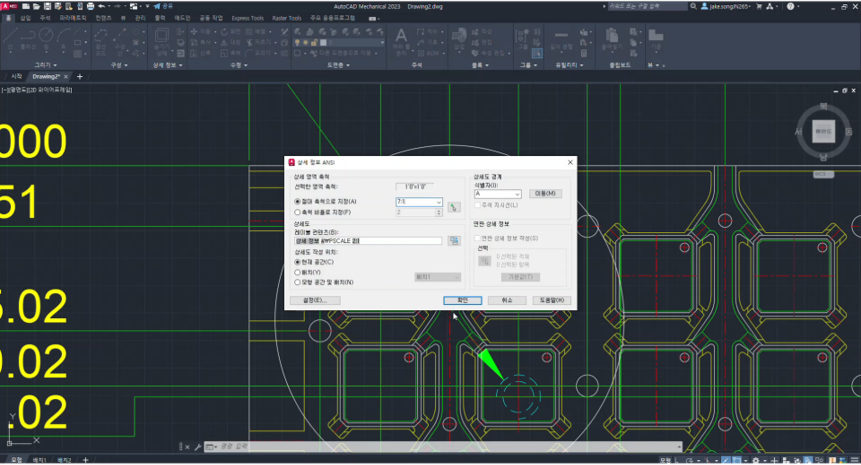Open the layer name dropdown in Layers panel
The image size is (861, 465).
tap(382, 42)
